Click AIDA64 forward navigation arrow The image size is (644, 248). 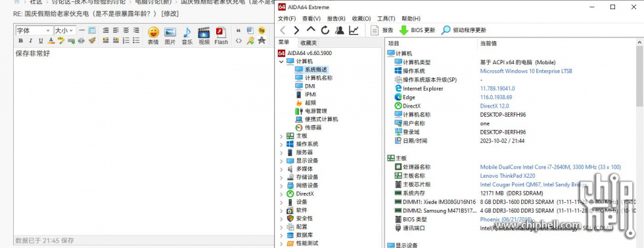296,30
